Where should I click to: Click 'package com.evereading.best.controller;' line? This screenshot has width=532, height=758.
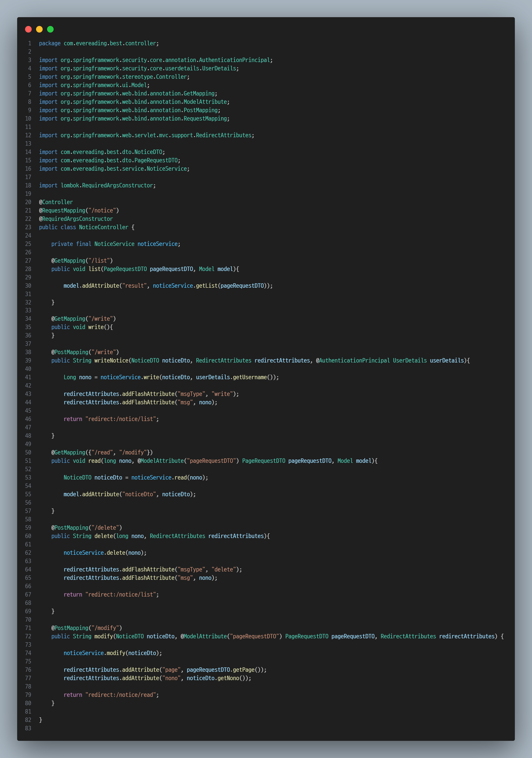(x=99, y=43)
